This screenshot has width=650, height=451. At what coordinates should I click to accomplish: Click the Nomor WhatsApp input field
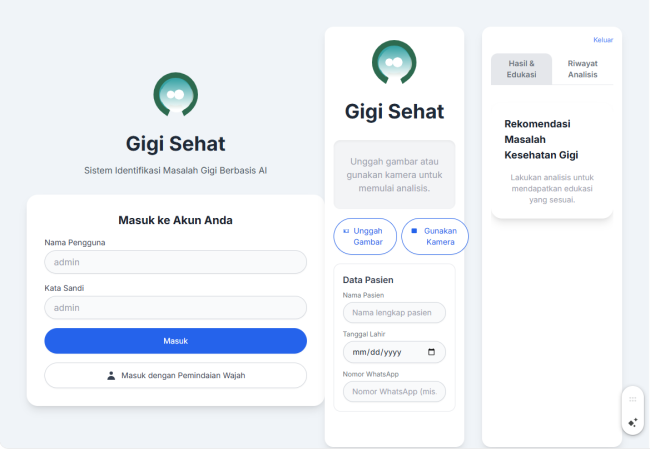pos(394,392)
